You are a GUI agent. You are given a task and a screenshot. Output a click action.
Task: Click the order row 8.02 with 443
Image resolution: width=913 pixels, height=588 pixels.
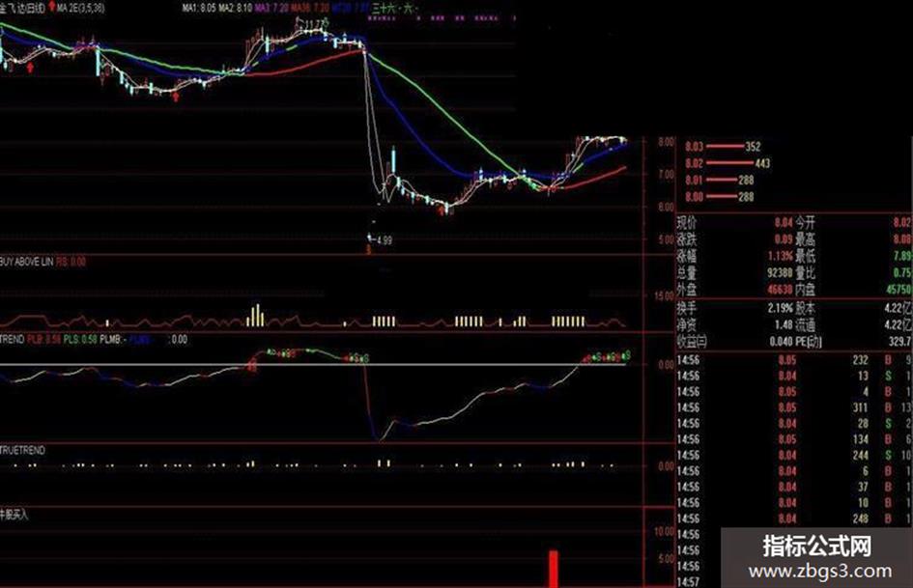[x=728, y=163]
